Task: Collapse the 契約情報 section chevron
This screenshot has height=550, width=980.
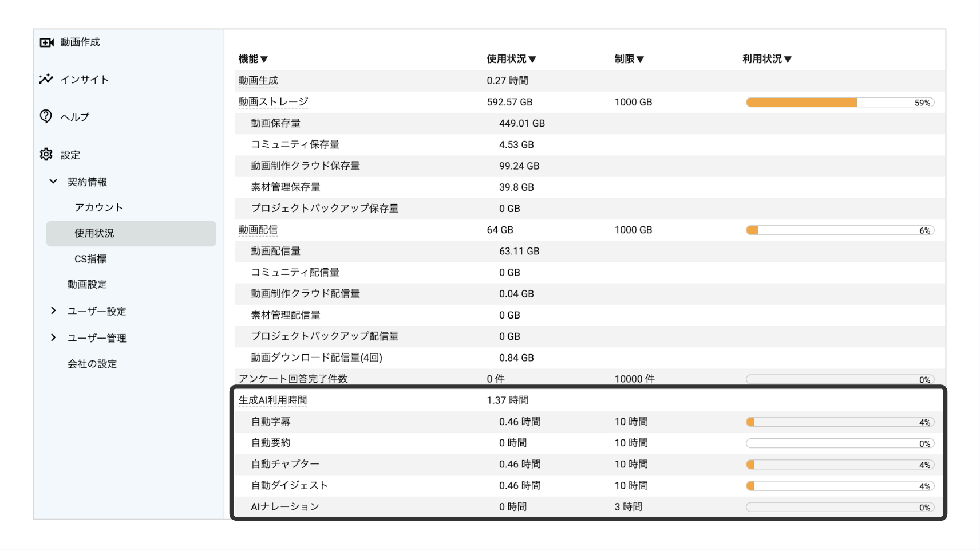Action: click(53, 182)
